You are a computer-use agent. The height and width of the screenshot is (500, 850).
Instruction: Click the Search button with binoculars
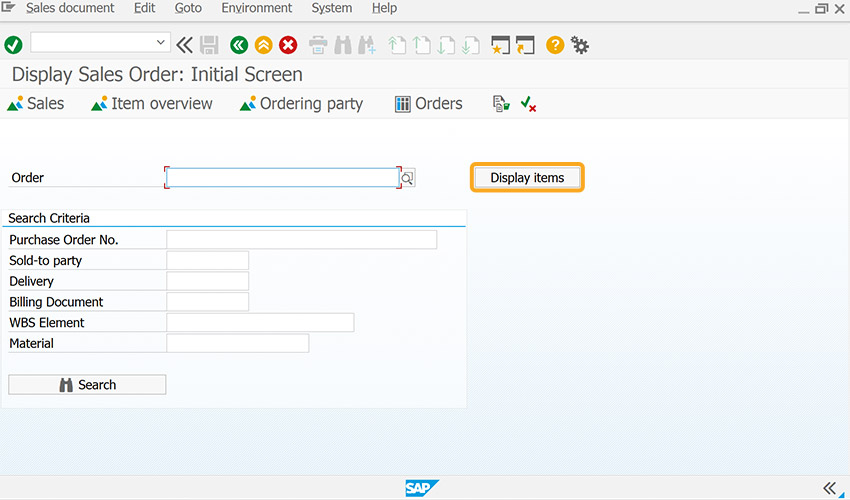click(x=87, y=384)
